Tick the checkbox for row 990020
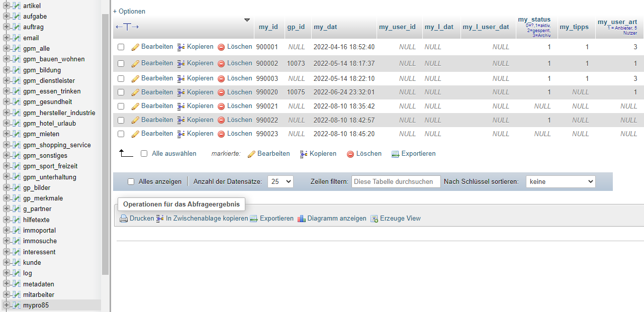The height and width of the screenshot is (312, 644). [121, 92]
